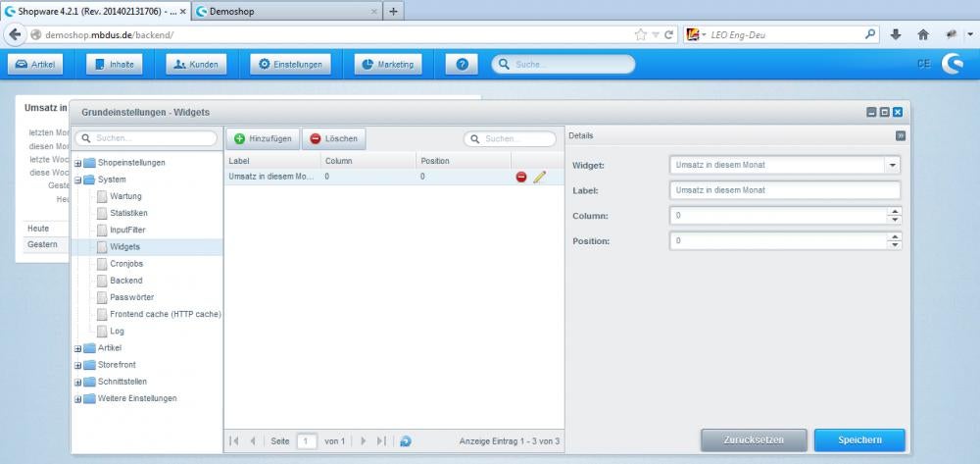Increase the Column value

tap(895, 211)
